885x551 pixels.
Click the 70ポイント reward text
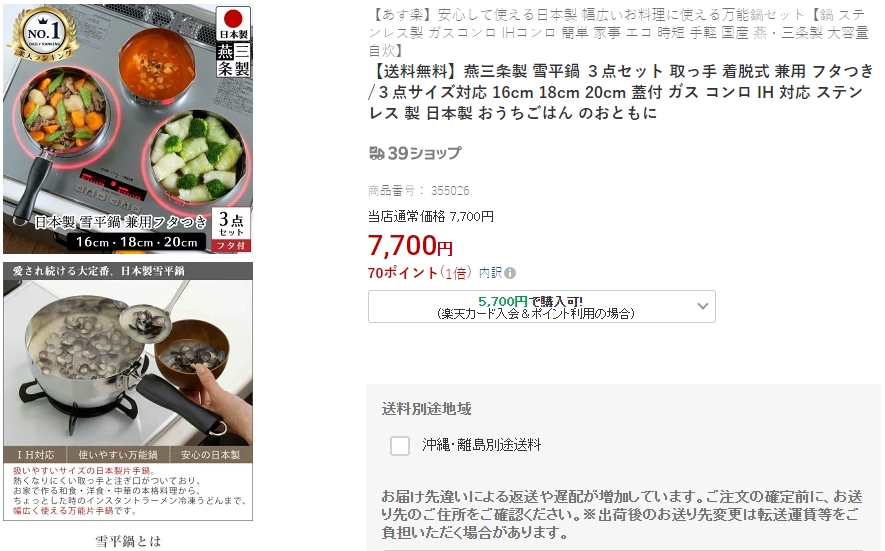[402, 273]
